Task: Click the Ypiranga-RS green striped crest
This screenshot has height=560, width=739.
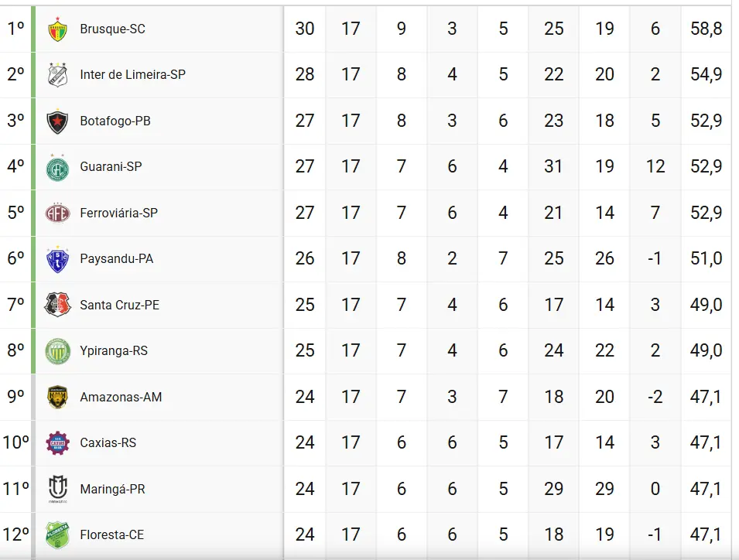Action: coord(57,351)
